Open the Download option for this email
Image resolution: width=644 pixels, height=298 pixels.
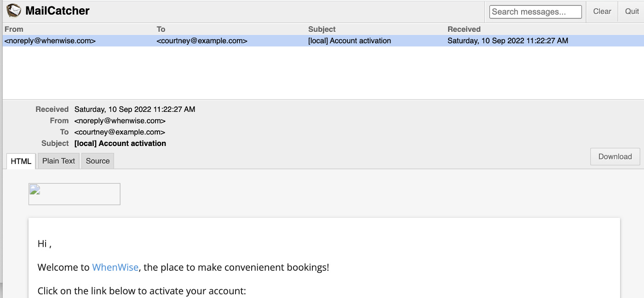coord(615,157)
